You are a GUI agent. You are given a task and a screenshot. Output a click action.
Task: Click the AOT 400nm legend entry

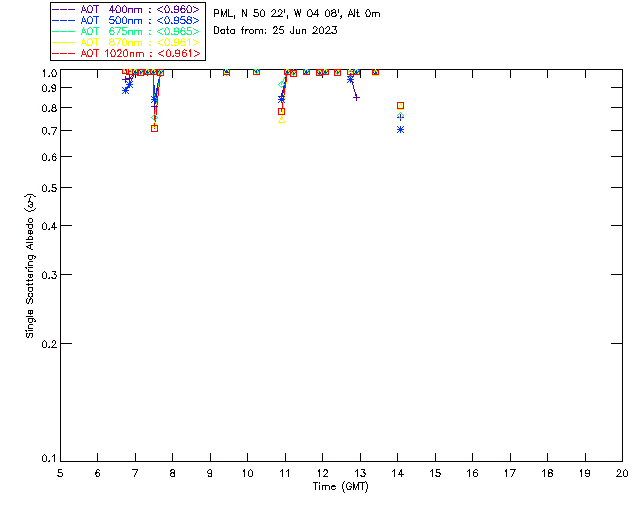(x=127, y=9)
